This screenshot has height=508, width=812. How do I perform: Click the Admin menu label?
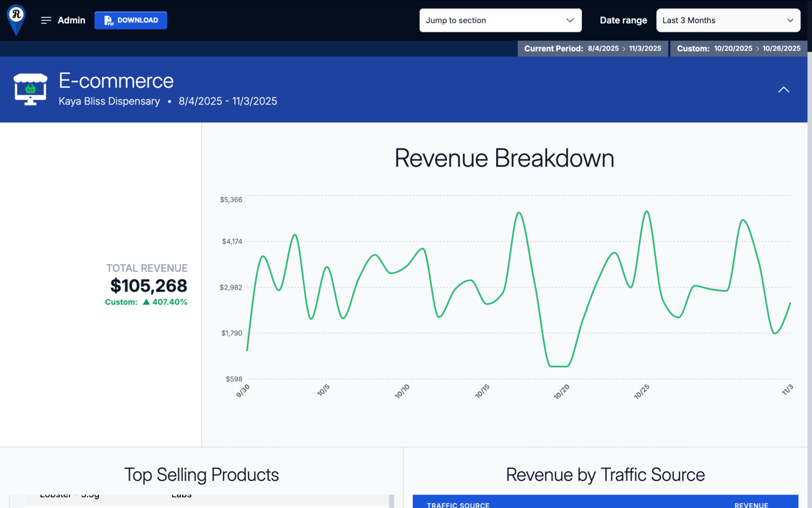point(72,20)
